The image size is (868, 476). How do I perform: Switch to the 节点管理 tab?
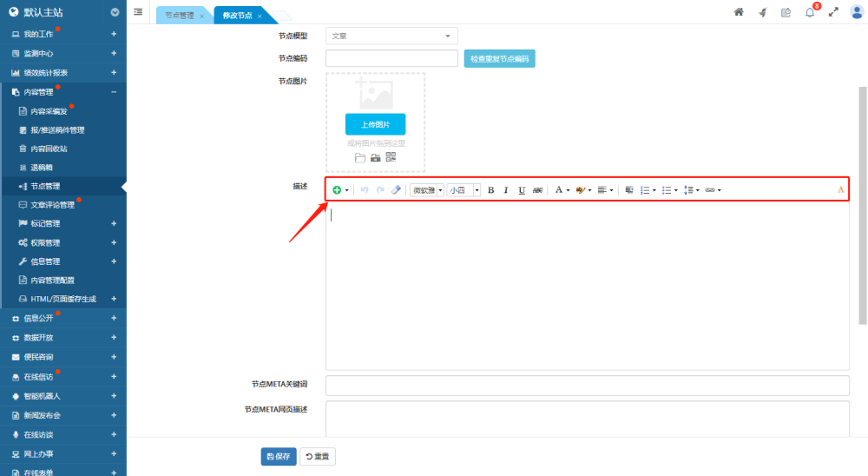[180, 16]
